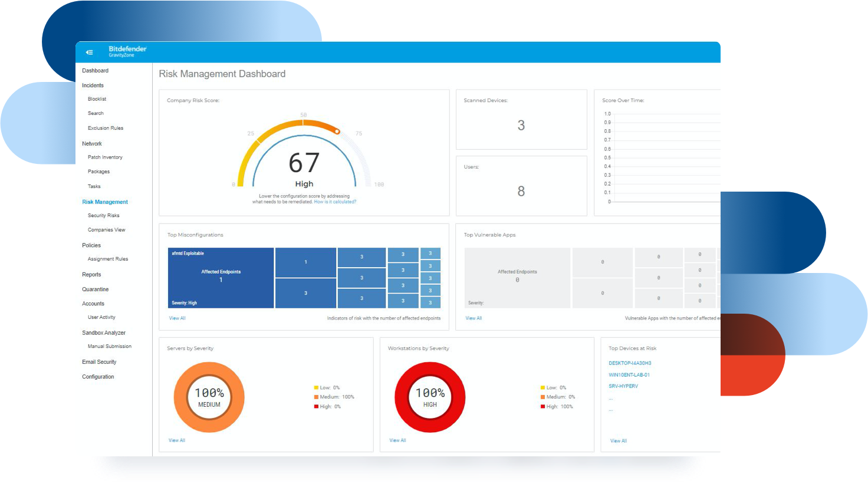Click the 'How is it calculated?' link
This screenshot has width=868, height=487.
[x=335, y=202]
